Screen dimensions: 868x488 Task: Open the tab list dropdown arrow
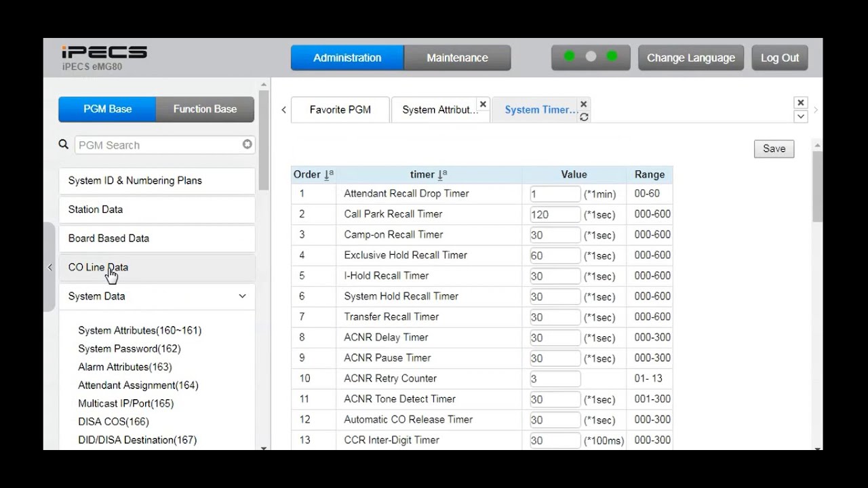[801, 116]
